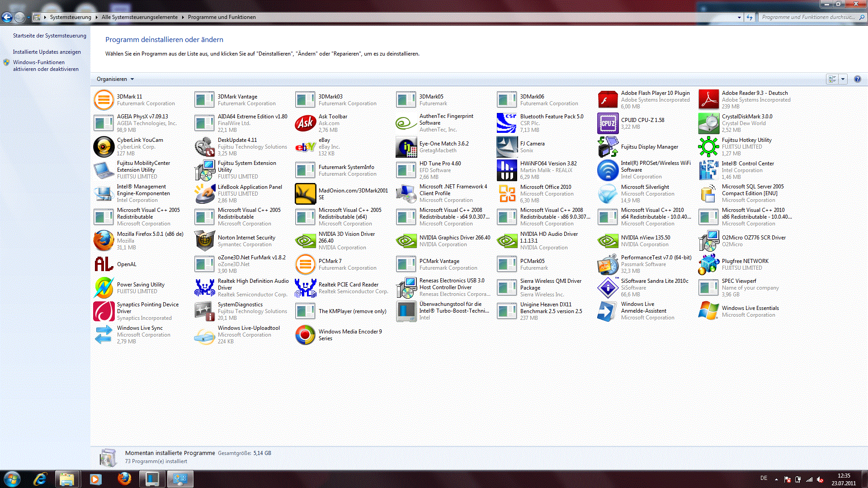Expand the Systemsteuerung breadcrumb arrow
Image resolution: width=868 pixels, height=488 pixels.
(96, 17)
